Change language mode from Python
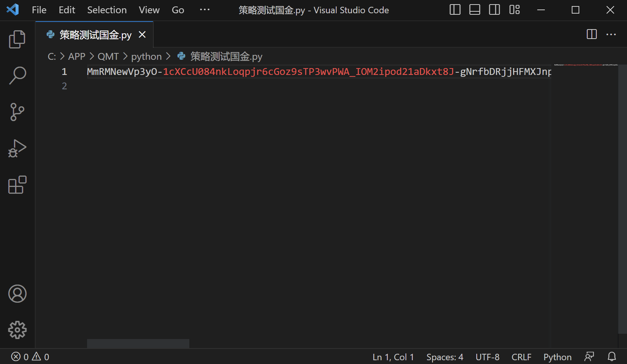Image resolution: width=627 pixels, height=364 pixels. click(x=557, y=357)
